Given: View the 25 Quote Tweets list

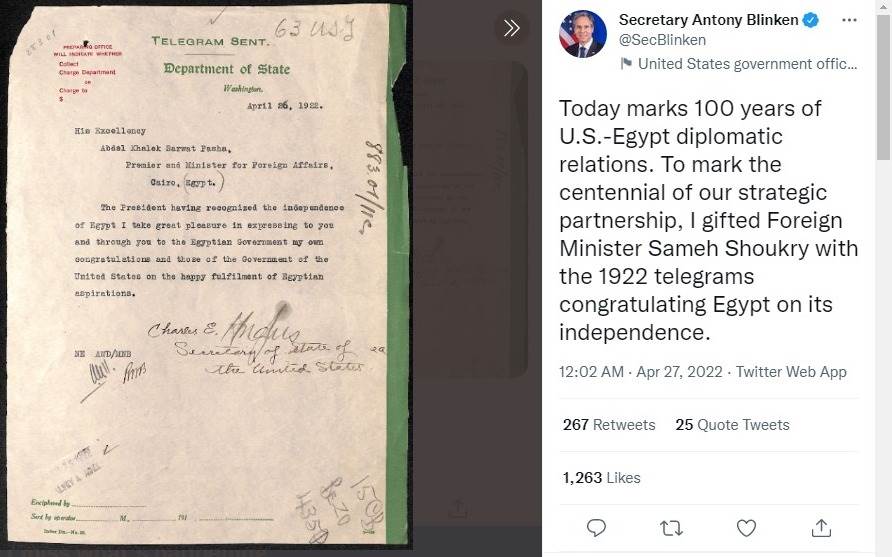Looking at the screenshot, I should pos(732,425).
